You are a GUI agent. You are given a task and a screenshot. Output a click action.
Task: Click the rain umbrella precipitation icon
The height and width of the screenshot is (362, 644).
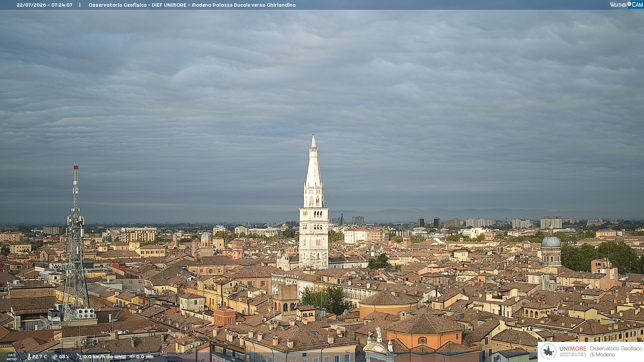(x=132, y=357)
